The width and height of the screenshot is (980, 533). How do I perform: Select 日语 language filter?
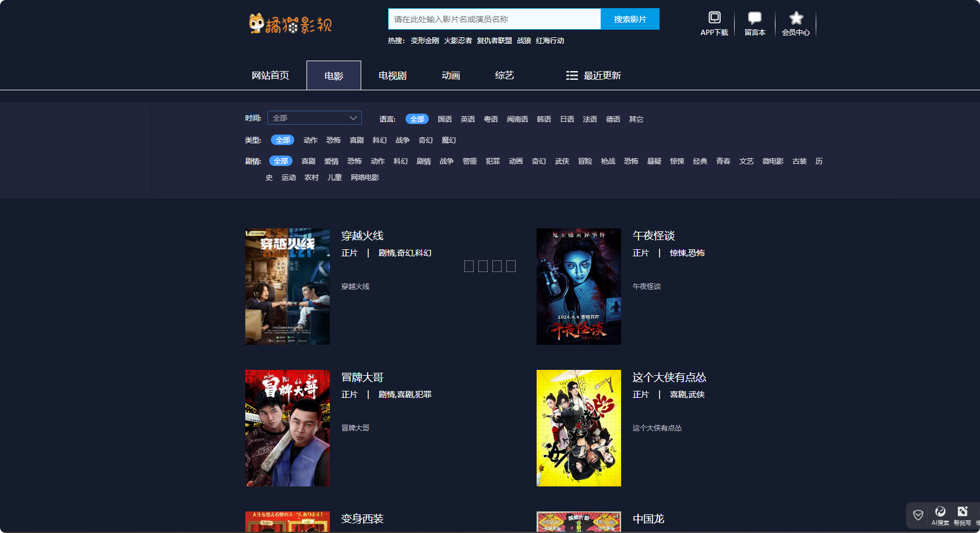tap(567, 119)
